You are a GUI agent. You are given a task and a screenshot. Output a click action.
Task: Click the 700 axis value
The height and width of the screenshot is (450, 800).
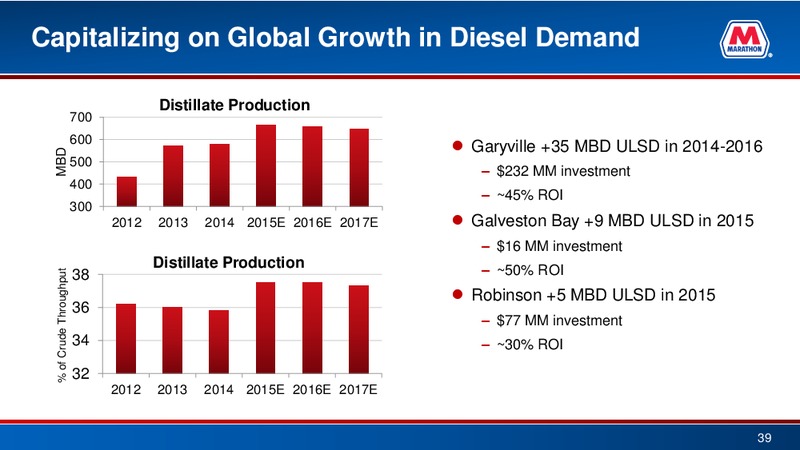pyautogui.click(x=81, y=117)
